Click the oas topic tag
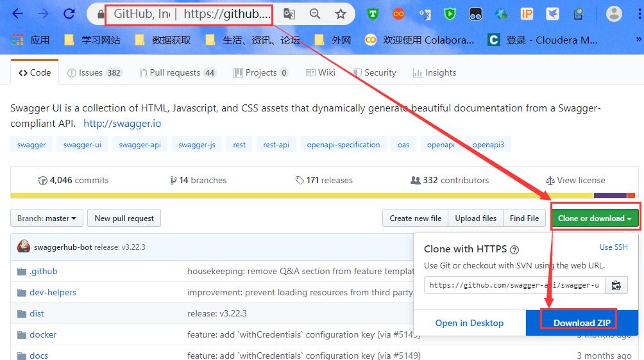 click(403, 145)
